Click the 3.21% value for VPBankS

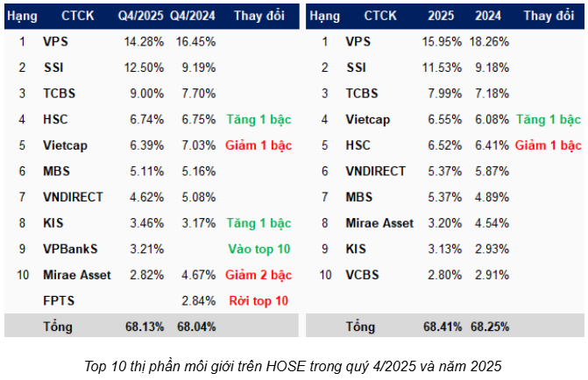point(146,249)
